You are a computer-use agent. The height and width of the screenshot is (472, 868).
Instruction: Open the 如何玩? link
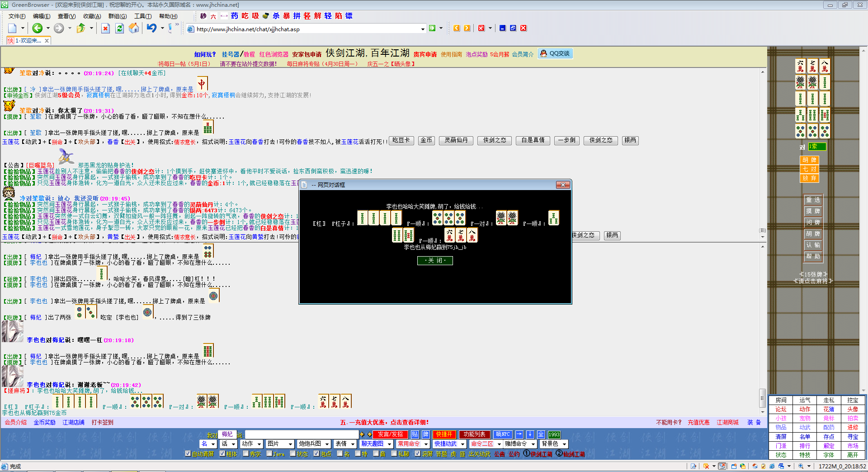pos(205,54)
